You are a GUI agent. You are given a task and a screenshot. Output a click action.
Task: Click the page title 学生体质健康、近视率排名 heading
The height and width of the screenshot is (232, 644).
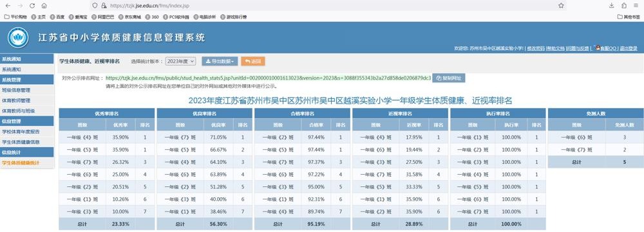[90, 61]
